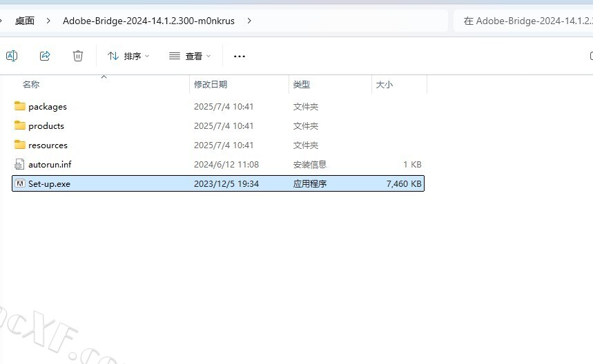Click the packages folder name
This screenshot has height=364, width=593.
[48, 107]
